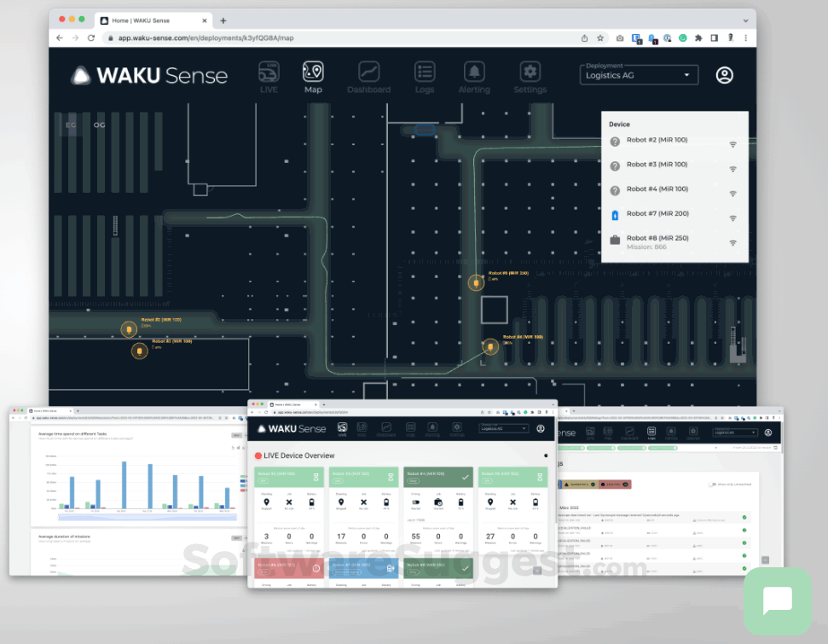Click the mission briefcase icon beside Robot #8
The image size is (828, 644).
(617, 241)
